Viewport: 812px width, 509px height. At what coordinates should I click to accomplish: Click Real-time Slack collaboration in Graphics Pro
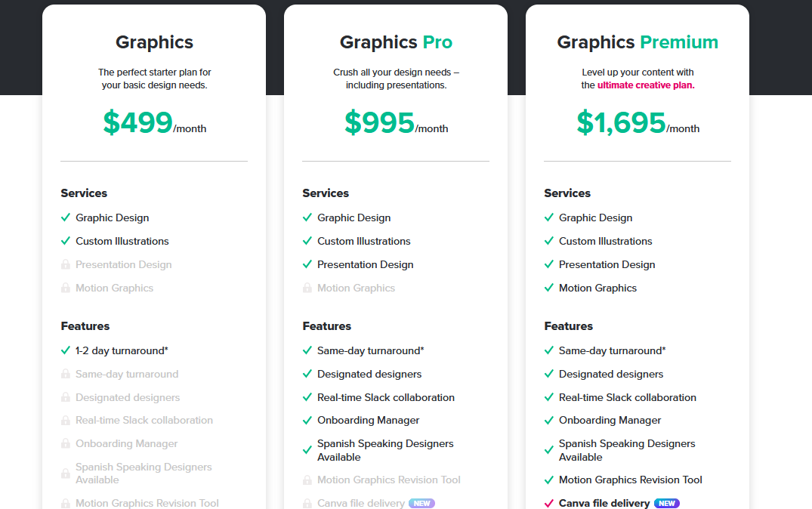tap(386, 398)
